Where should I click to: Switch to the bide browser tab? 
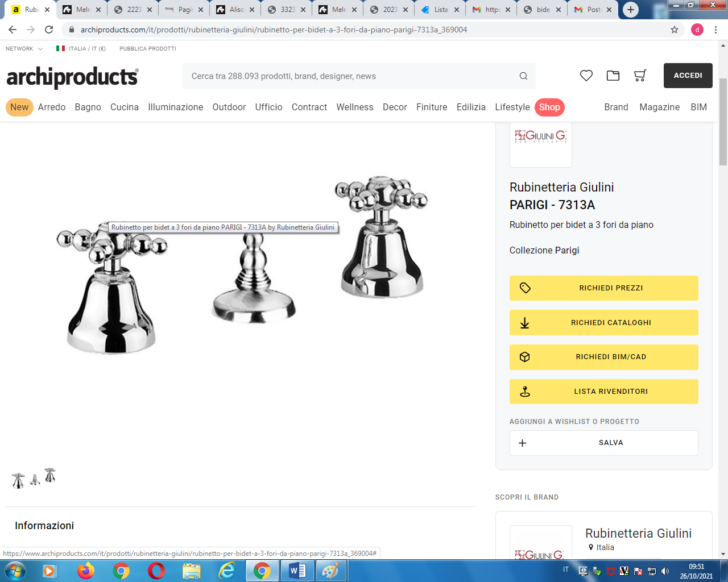coord(543,10)
